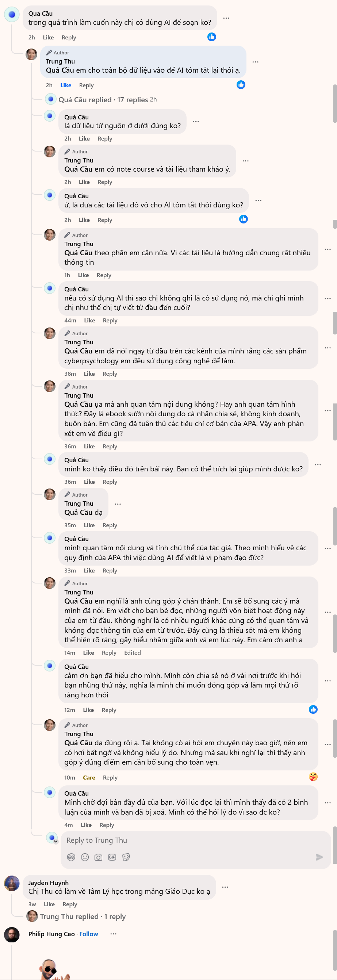Open Trung Thu's profile from the dạ reply

click(x=79, y=503)
